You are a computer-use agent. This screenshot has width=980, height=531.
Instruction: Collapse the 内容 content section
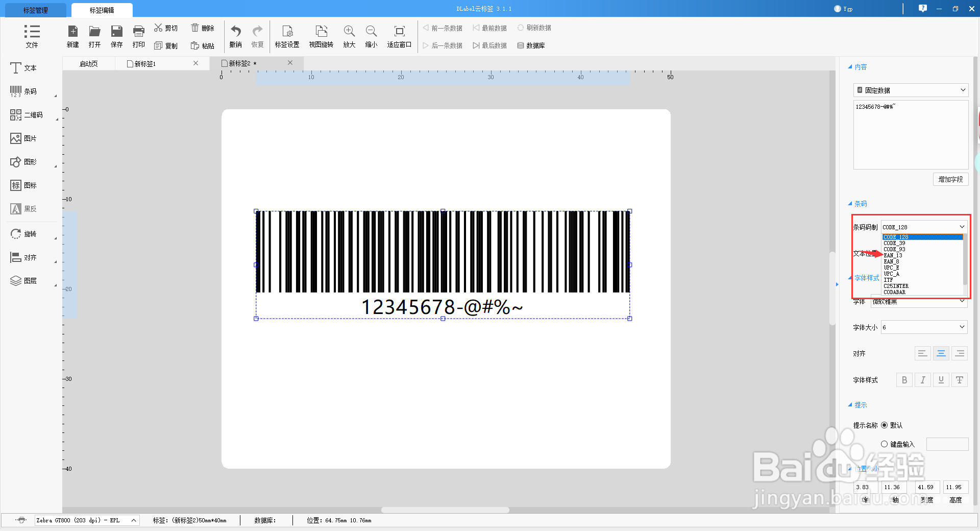[857, 67]
